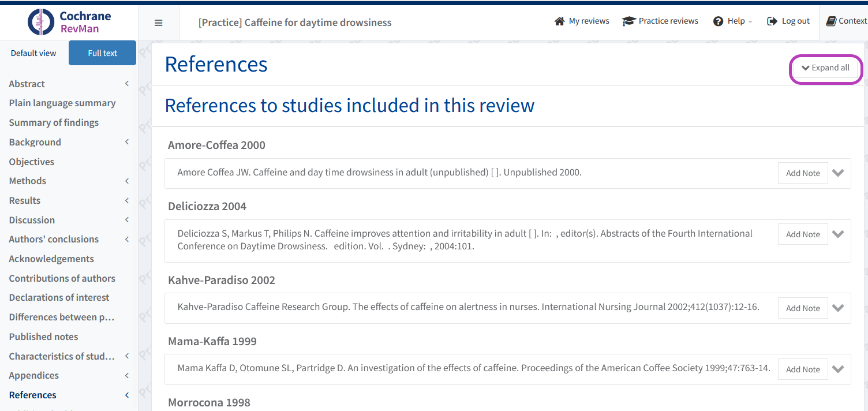Expand Kahve-Paradiso 2002 reference chevron
This screenshot has height=411, width=868.
[x=838, y=308]
